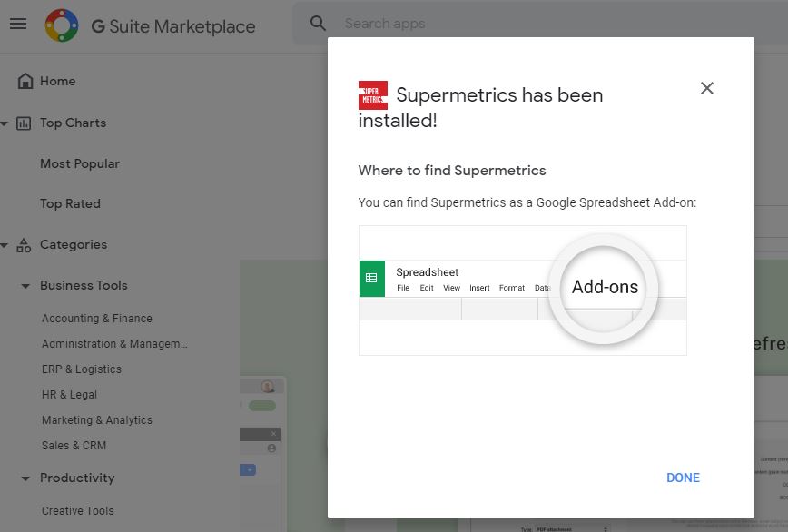Click Top Charts sidebar label
Screen dimensions: 788x532
click(x=74, y=123)
